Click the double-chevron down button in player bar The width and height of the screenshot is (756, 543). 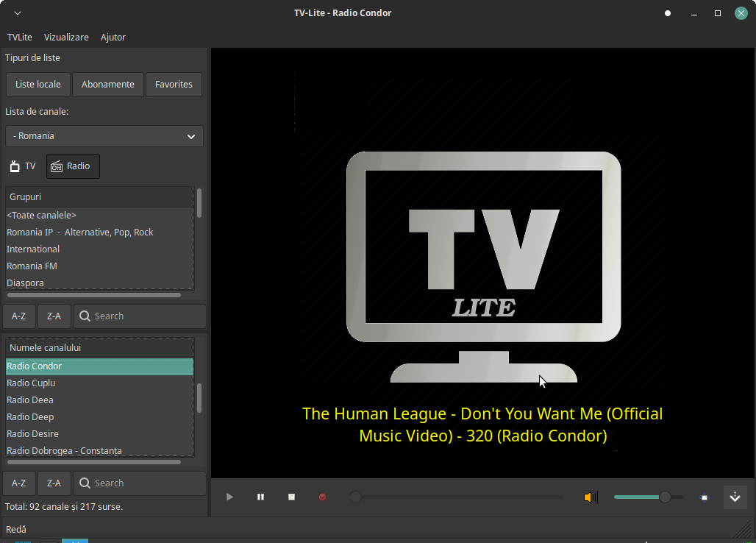735,497
